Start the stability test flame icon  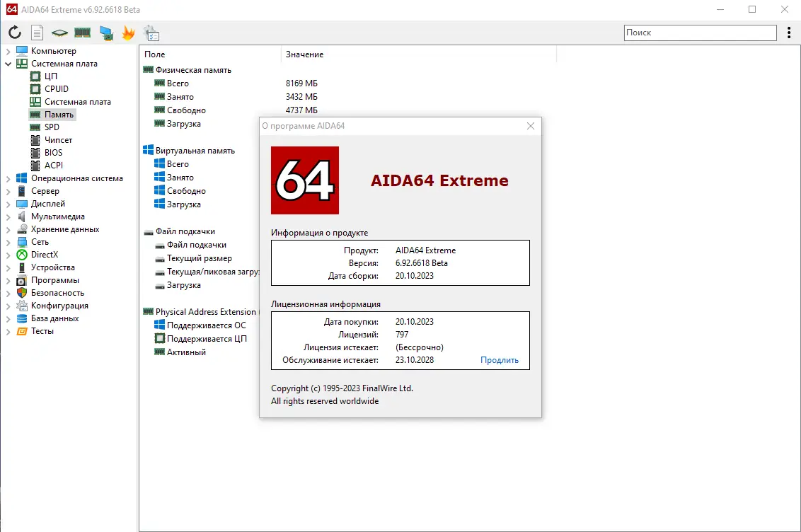click(x=128, y=33)
